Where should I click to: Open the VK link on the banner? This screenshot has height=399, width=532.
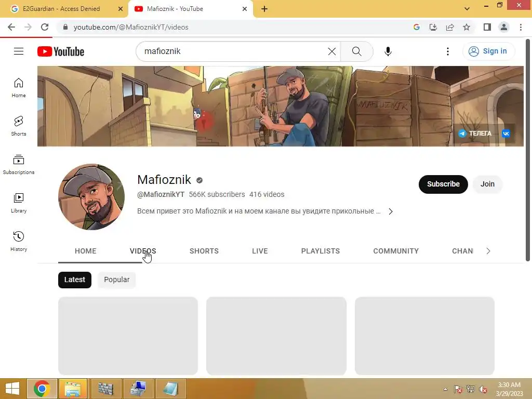pyautogui.click(x=506, y=134)
